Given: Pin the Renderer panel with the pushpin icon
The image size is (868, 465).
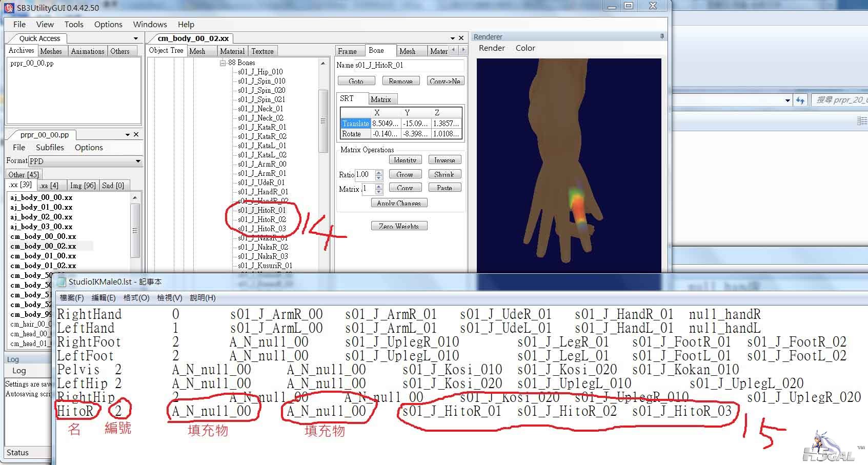Looking at the screenshot, I should (662, 36).
